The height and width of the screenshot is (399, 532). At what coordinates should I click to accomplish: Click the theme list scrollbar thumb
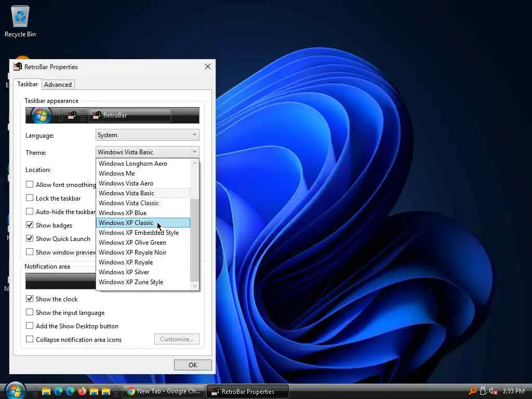pyautogui.click(x=194, y=240)
